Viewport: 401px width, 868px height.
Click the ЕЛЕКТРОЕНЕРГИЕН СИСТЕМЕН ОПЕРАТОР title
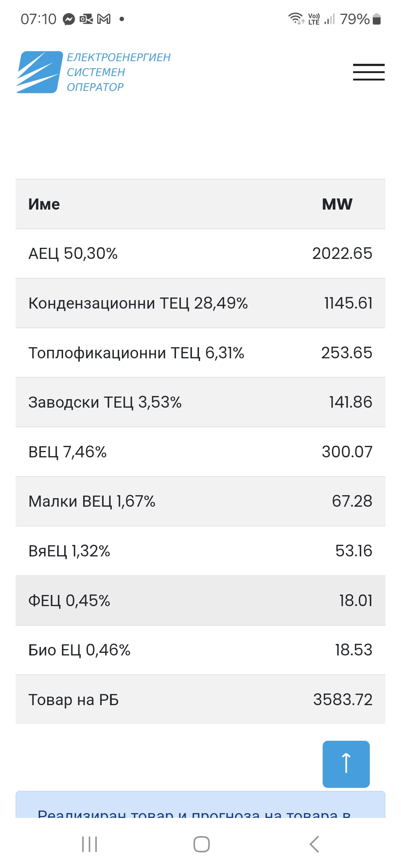[118, 72]
